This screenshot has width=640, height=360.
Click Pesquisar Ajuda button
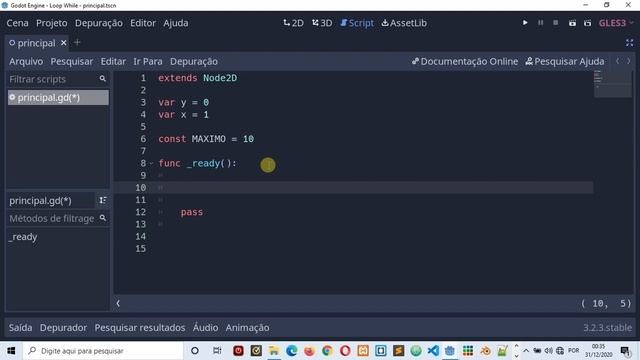tap(565, 61)
